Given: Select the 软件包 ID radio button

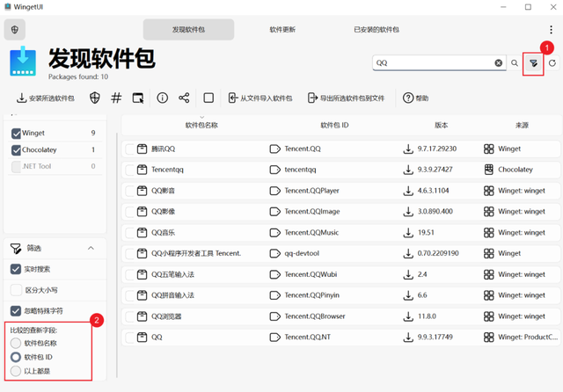Looking at the screenshot, I should pos(16,357).
